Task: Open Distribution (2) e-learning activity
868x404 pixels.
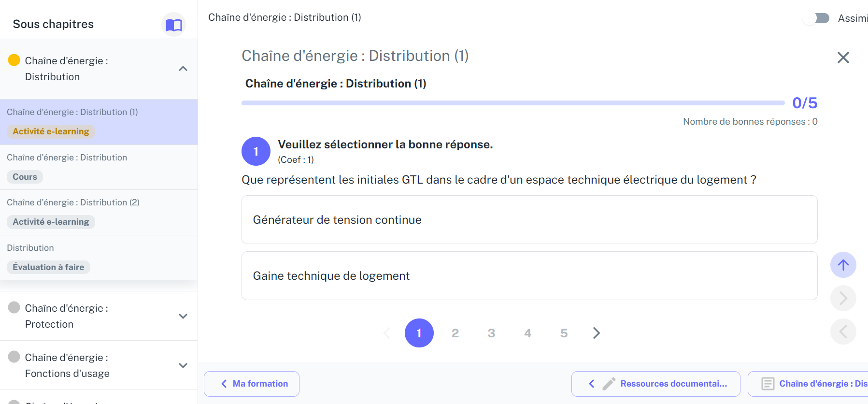Action: pyautogui.click(x=99, y=213)
